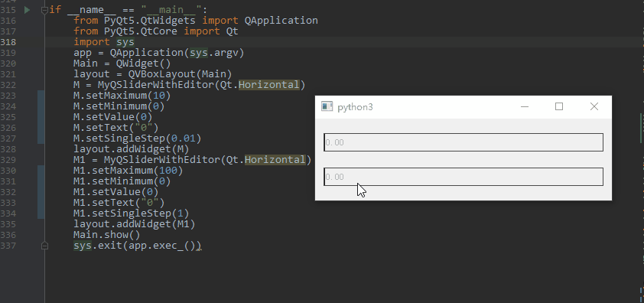Image resolution: width=644 pixels, height=303 pixels.
Task: Maximize the python3 window
Action: [559, 107]
